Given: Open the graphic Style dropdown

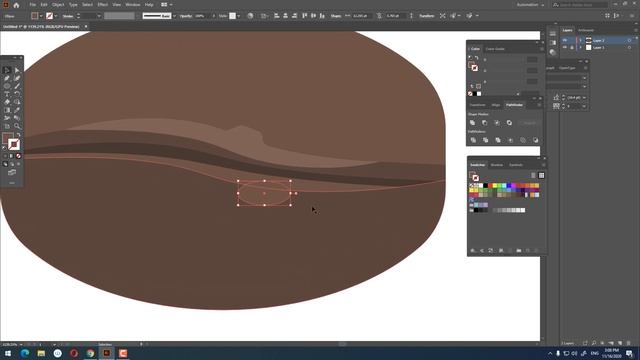Looking at the screenshot, I should click(239, 16).
